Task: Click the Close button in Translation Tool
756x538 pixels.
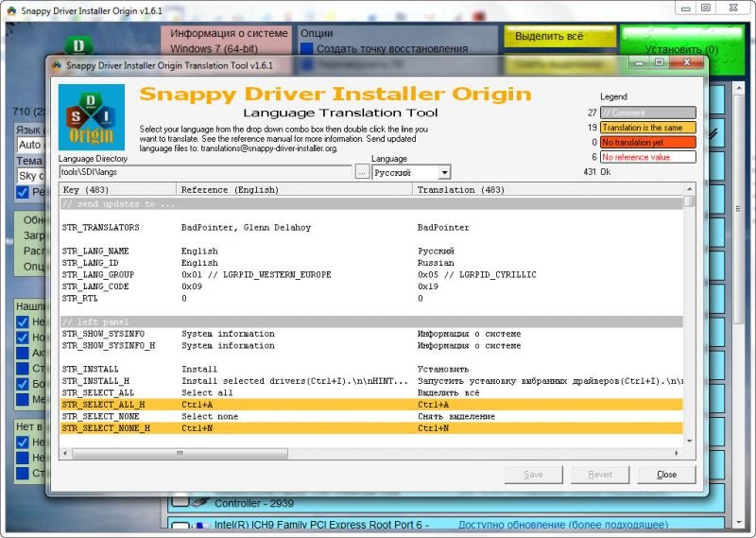Action: 666,475
